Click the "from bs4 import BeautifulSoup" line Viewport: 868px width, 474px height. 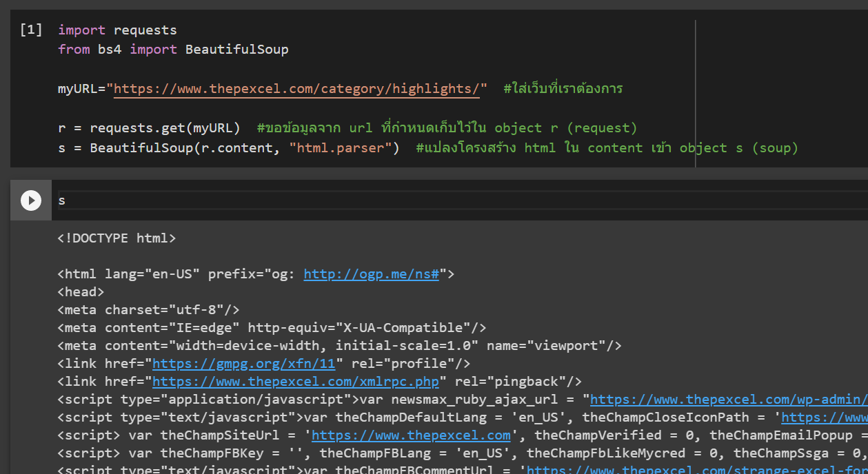[173, 50]
